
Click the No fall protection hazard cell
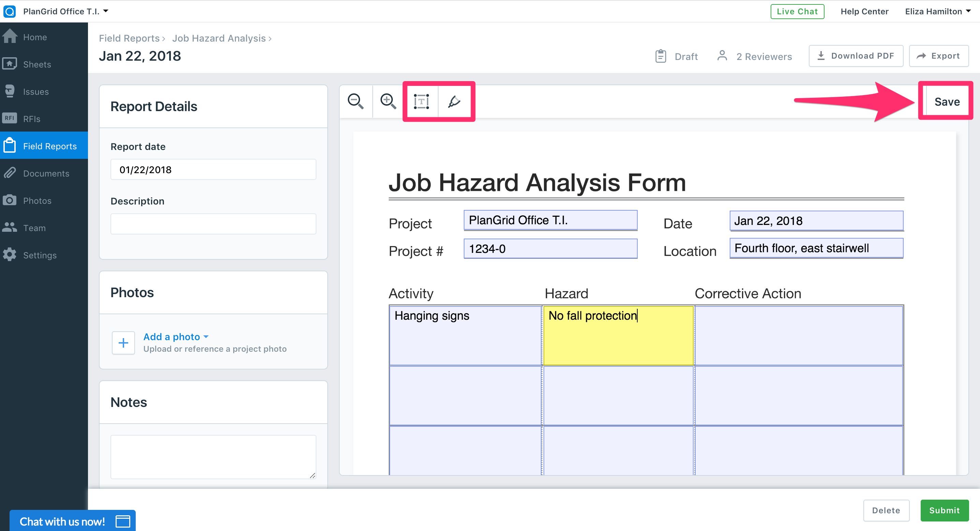[618, 335]
